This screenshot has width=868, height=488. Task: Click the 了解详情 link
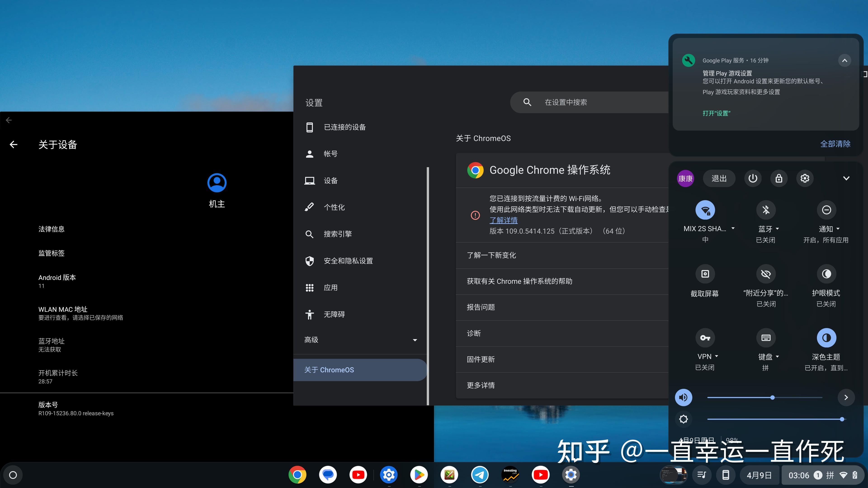pyautogui.click(x=503, y=220)
